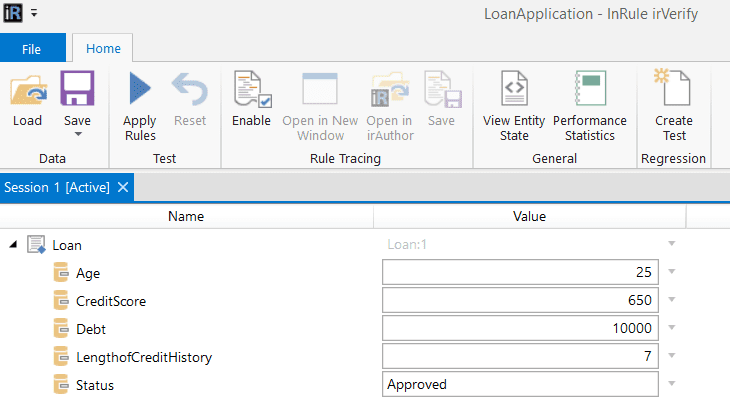Open the quick access toolbar dropdown
Screen dimensions: 730x400
[34, 14]
